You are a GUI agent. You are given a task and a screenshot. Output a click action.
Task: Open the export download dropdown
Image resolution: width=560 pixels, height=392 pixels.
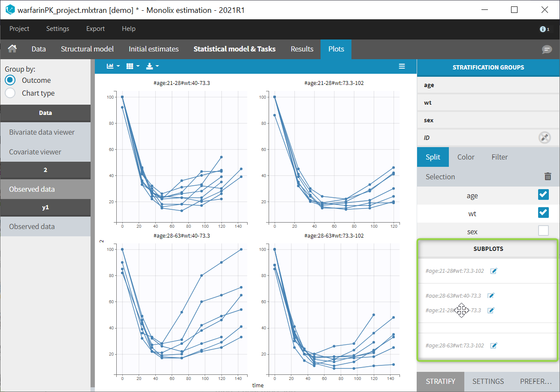152,66
